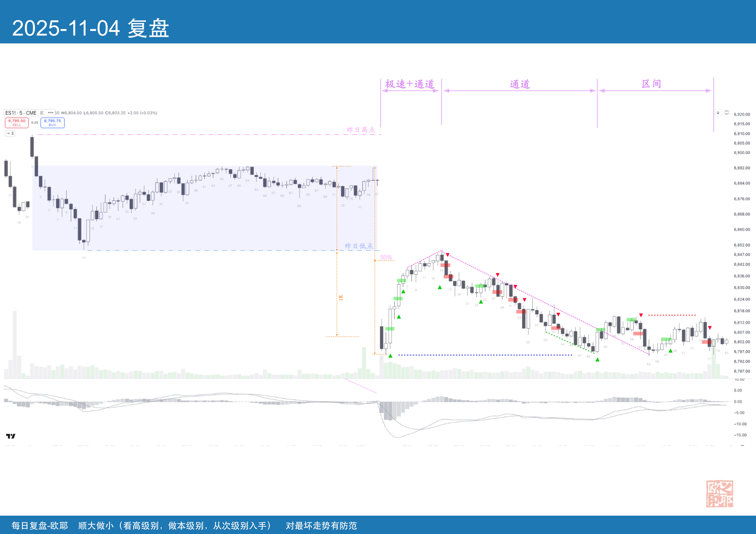Image resolution: width=756 pixels, height=534 pixels.
Task: Select the 极速+通道 phase label
Action: tap(410, 84)
